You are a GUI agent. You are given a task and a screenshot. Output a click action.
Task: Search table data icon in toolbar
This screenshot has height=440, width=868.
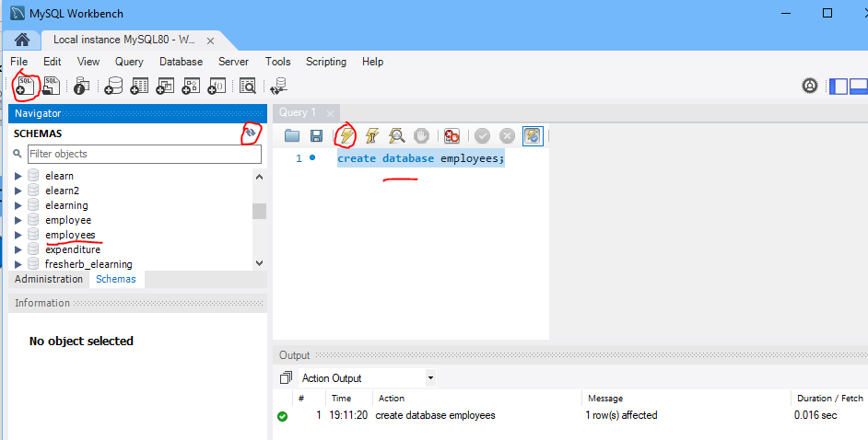point(248,86)
